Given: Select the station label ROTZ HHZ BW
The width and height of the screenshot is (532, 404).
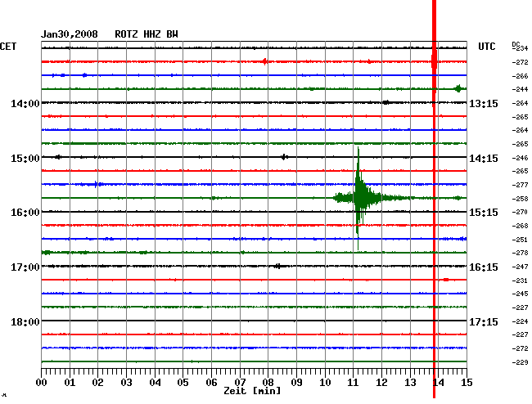Looking at the screenshot, I should 147,34.
